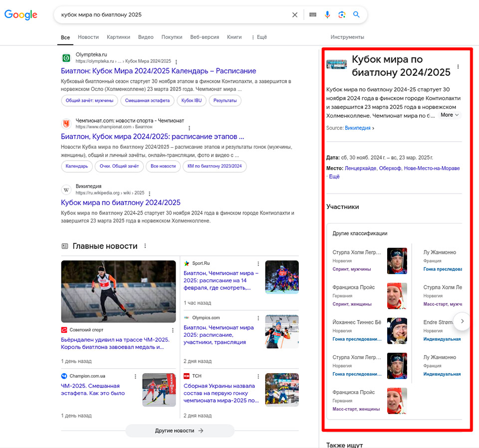479x448 pixels.
Task: Click the Очки. Общий зачёт chip
Action: point(119,166)
